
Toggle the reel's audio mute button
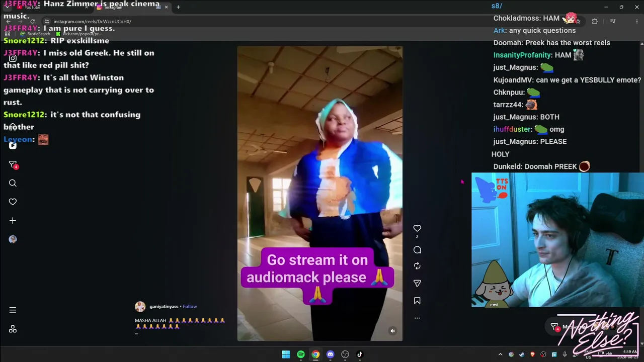point(393,331)
